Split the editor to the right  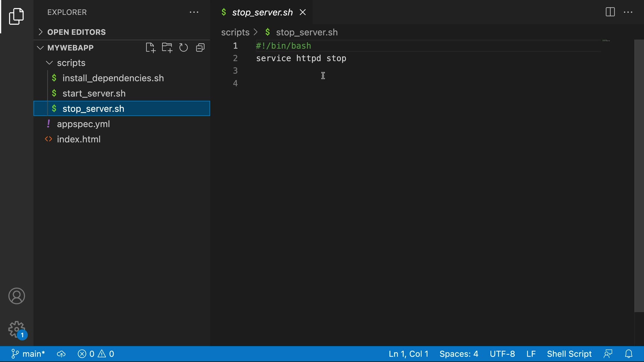point(610,12)
